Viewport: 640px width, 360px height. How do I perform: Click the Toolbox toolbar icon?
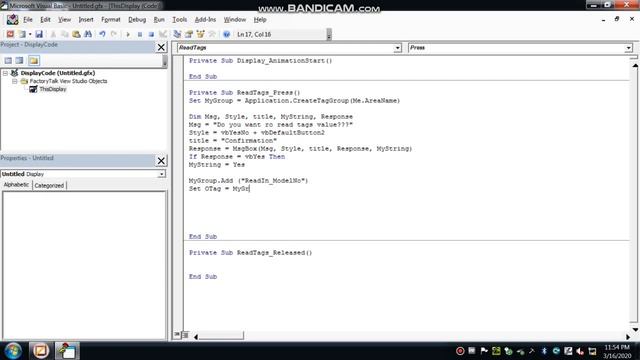212,34
